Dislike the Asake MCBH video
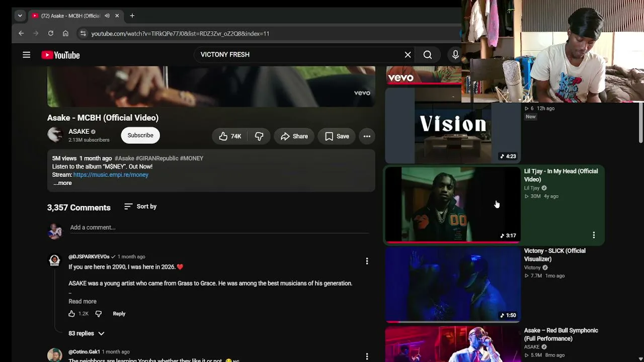 pos(259,136)
